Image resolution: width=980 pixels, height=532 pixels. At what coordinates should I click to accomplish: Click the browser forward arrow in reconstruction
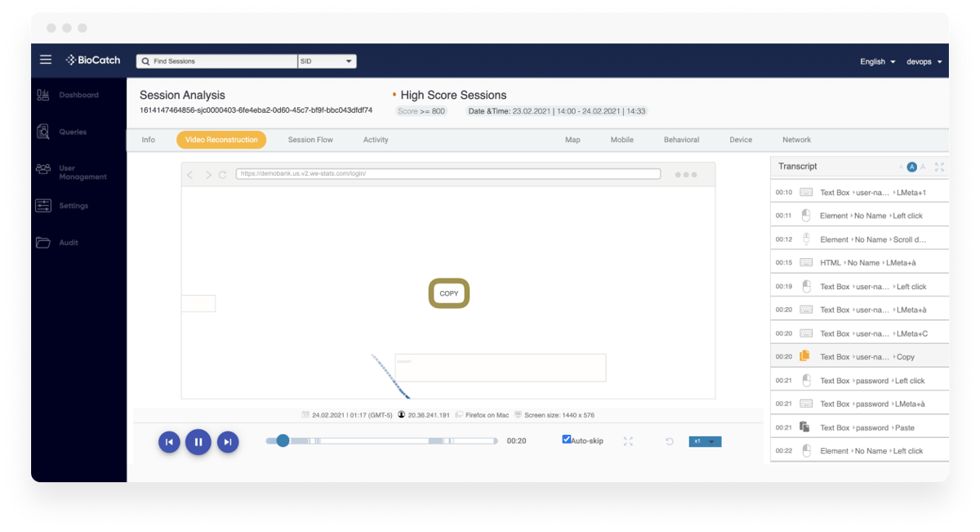click(208, 175)
